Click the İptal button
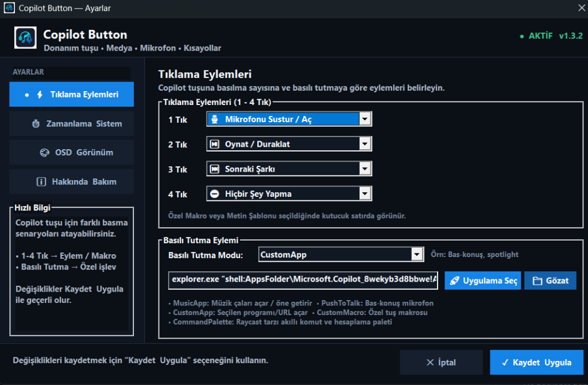 442,363
